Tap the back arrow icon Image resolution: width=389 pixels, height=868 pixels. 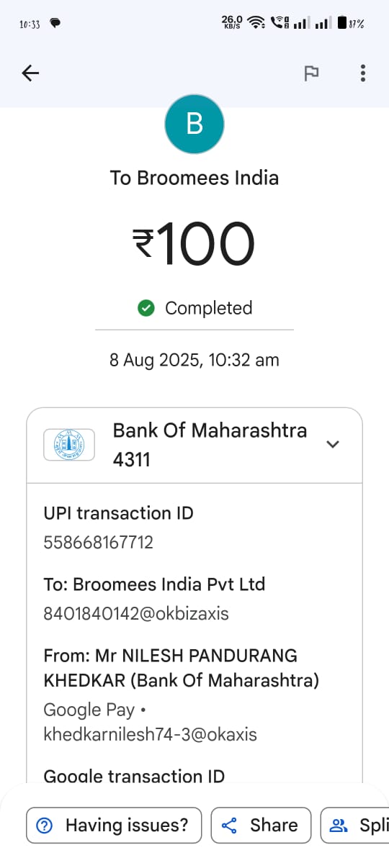[x=30, y=73]
